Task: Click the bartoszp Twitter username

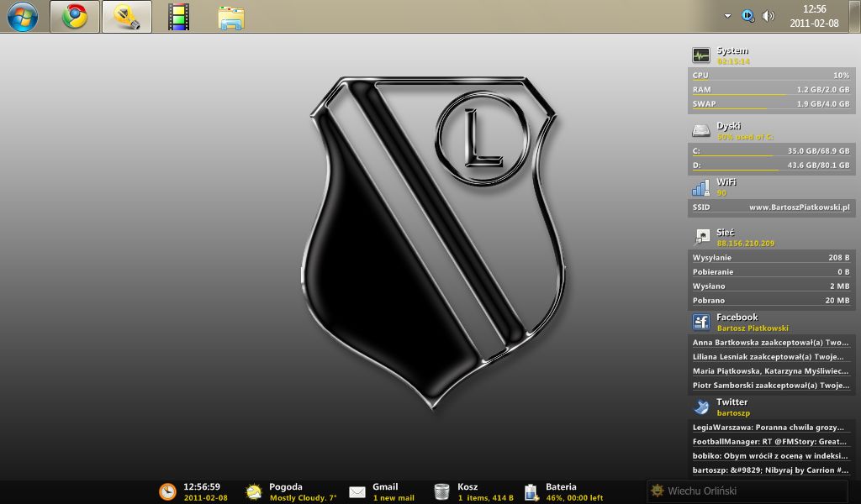Action: point(733,413)
